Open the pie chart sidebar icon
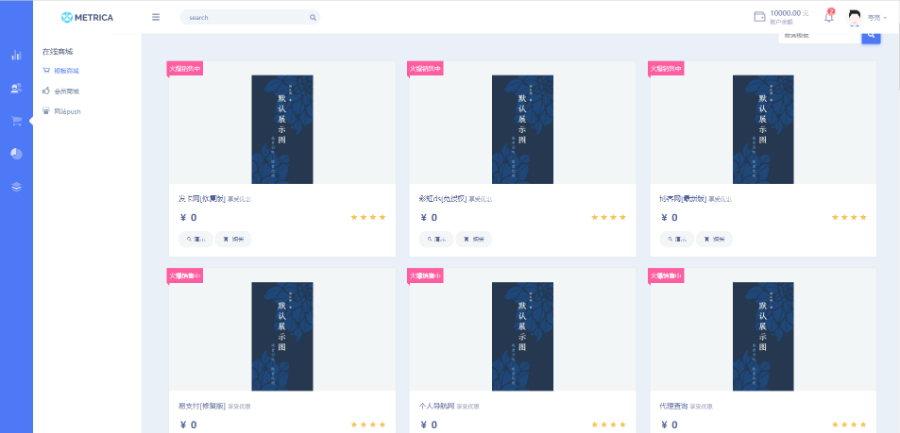Image resolution: width=900 pixels, height=433 pixels. pos(16,154)
